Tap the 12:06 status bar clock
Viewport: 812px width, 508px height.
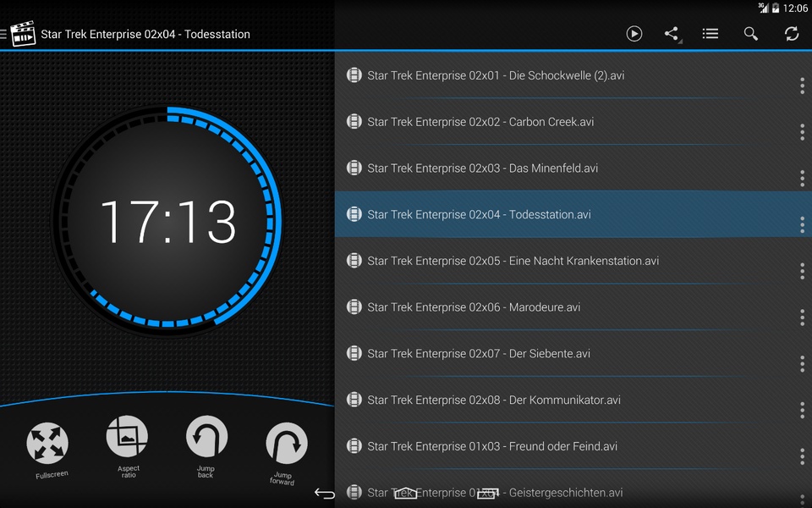[x=795, y=8]
